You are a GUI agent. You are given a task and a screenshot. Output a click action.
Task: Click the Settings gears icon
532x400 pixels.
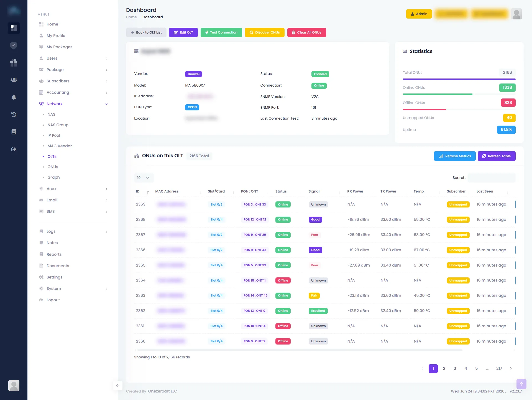(41, 277)
